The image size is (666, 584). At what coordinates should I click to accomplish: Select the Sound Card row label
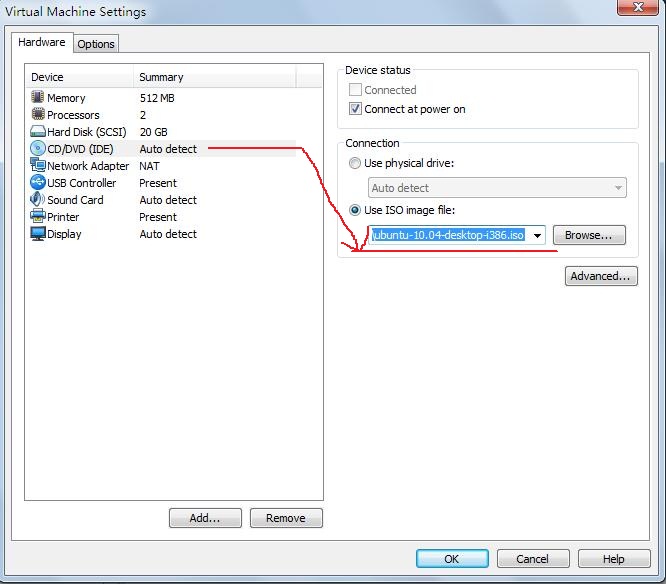pos(75,200)
